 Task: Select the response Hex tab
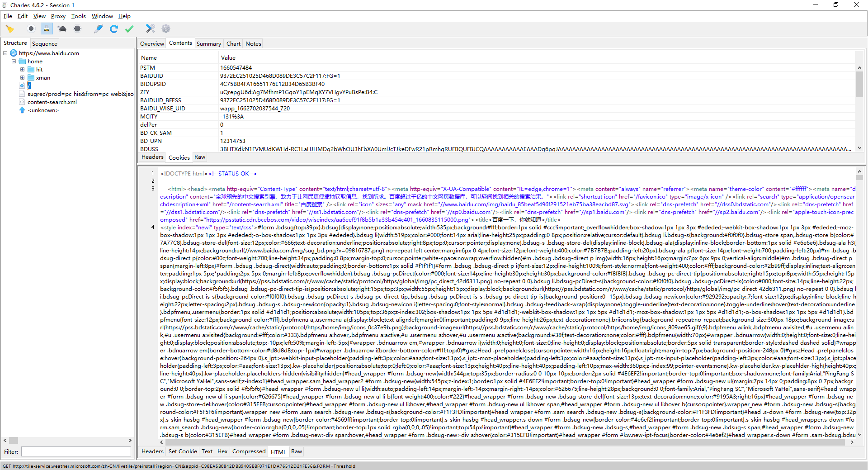tap(222, 451)
